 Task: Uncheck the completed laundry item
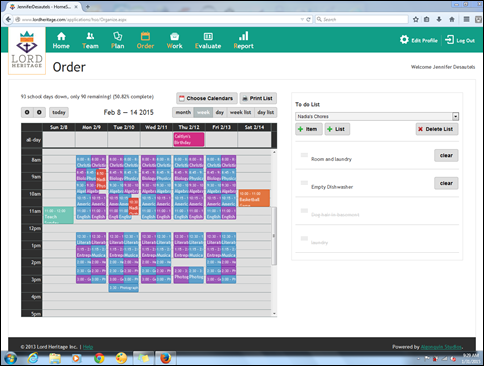click(x=304, y=238)
